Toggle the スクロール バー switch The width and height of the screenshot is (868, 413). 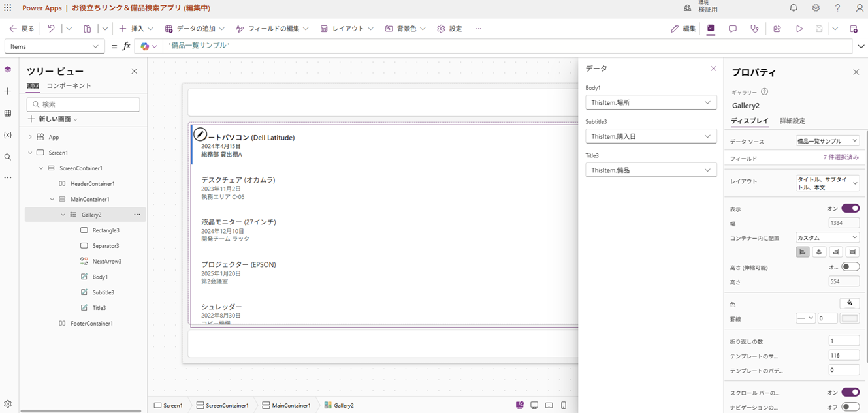pyautogui.click(x=850, y=392)
